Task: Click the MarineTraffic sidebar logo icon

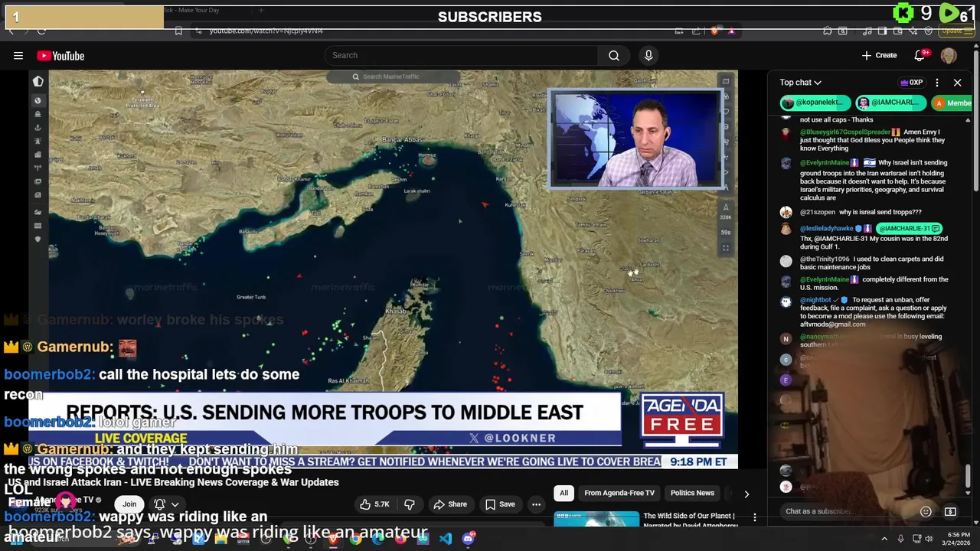Action: [x=38, y=81]
